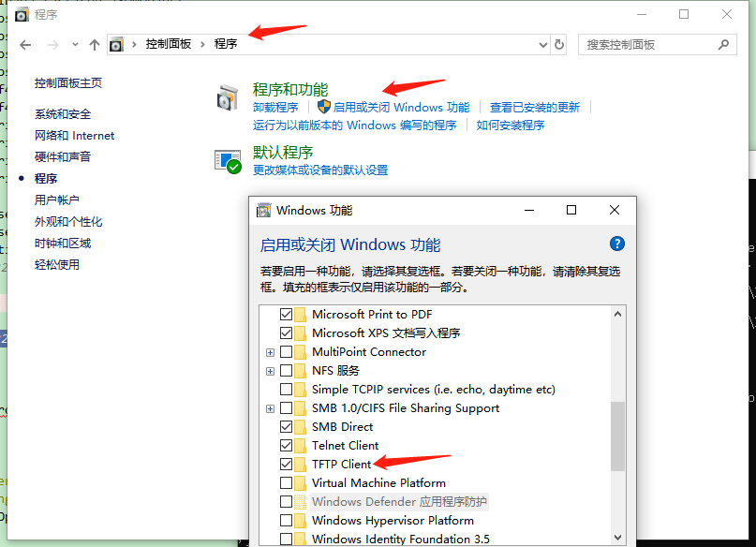Screen dimensions: 756x547
Task: Click the Windows 功能 dialog title bar icon
Action: point(264,210)
